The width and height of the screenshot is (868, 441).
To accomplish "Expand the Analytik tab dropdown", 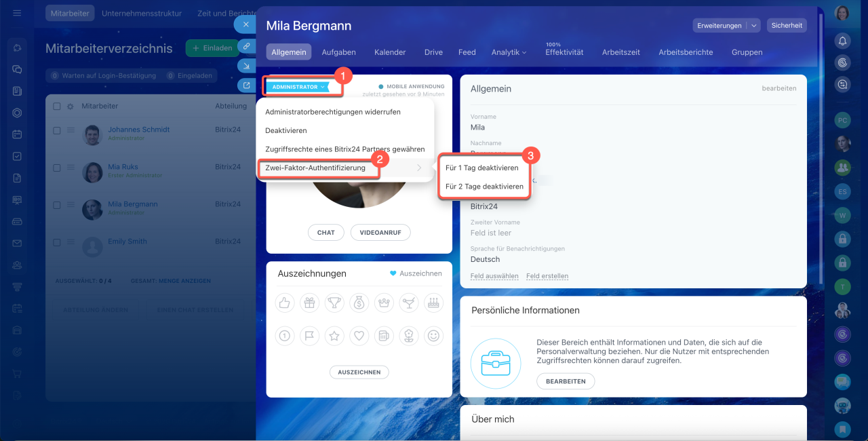I will click(509, 52).
